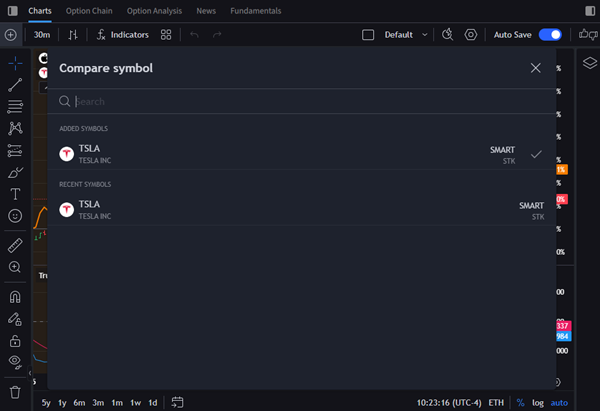The height and width of the screenshot is (411, 600).
Task: Select the trend line tool
Action: [x=15, y=85]
